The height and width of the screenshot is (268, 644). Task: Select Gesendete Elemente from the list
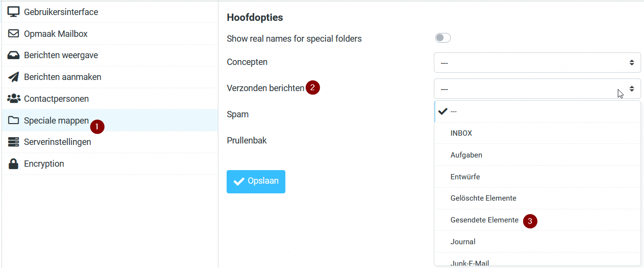484,220
